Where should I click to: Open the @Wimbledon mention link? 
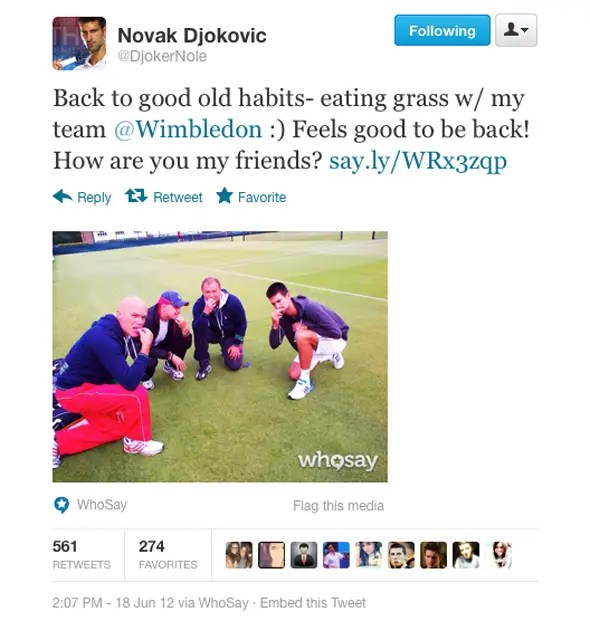[188, 130]
